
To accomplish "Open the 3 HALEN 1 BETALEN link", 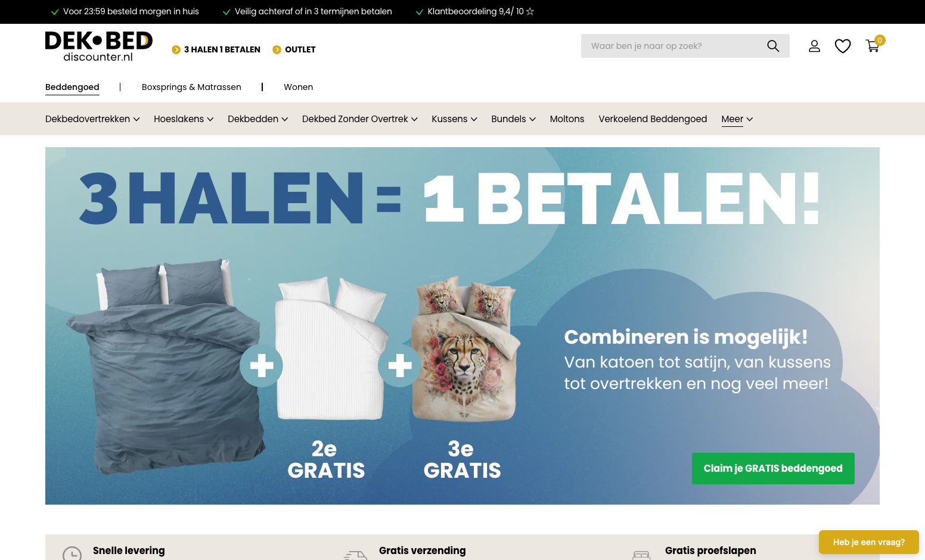I will 222,49.
